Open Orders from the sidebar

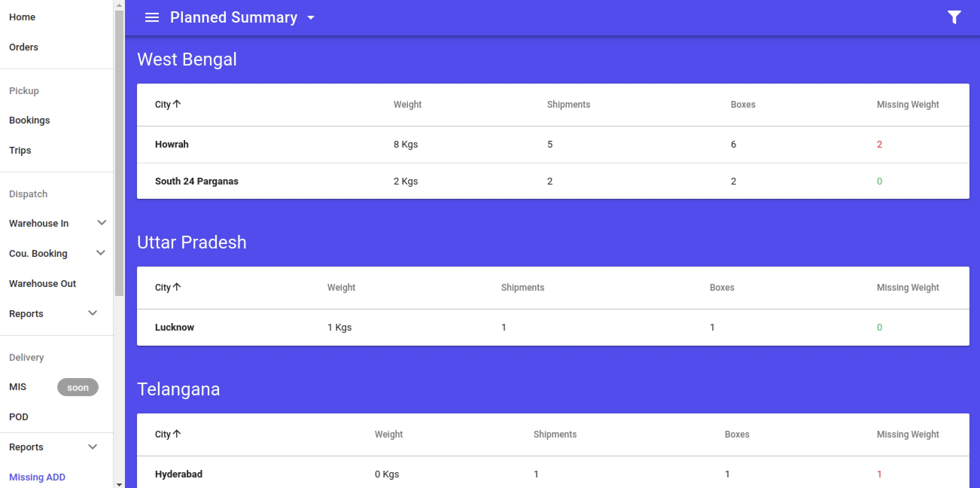click(x=24, y=47)
